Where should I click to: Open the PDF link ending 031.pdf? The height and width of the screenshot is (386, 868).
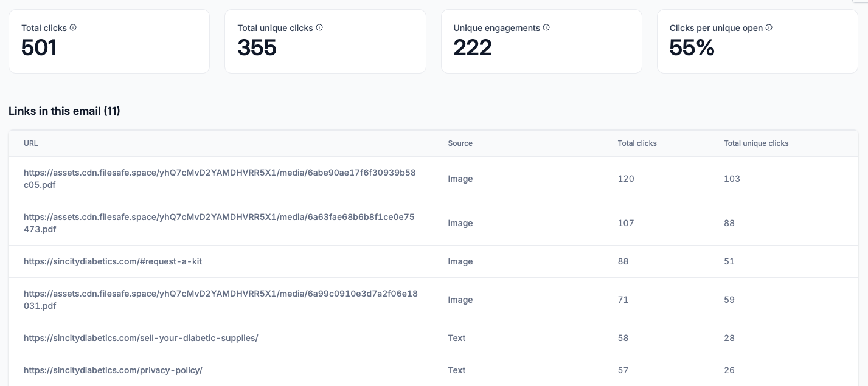(x=221, y=300)
